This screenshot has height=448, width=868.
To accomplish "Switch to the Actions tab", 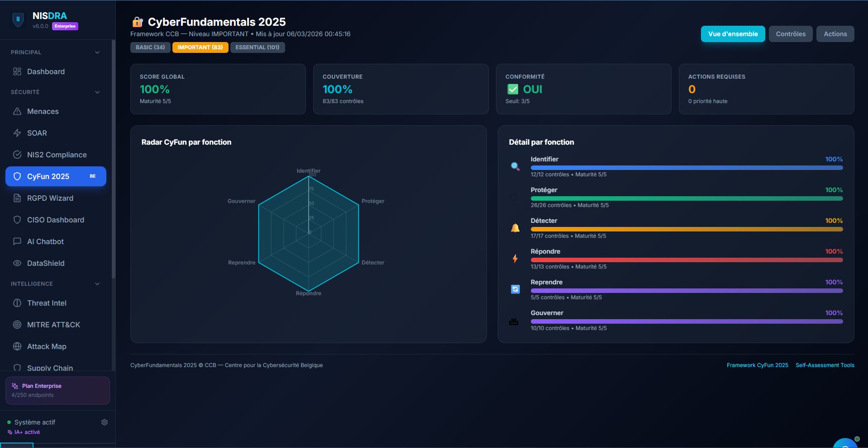I will (835, 34).
